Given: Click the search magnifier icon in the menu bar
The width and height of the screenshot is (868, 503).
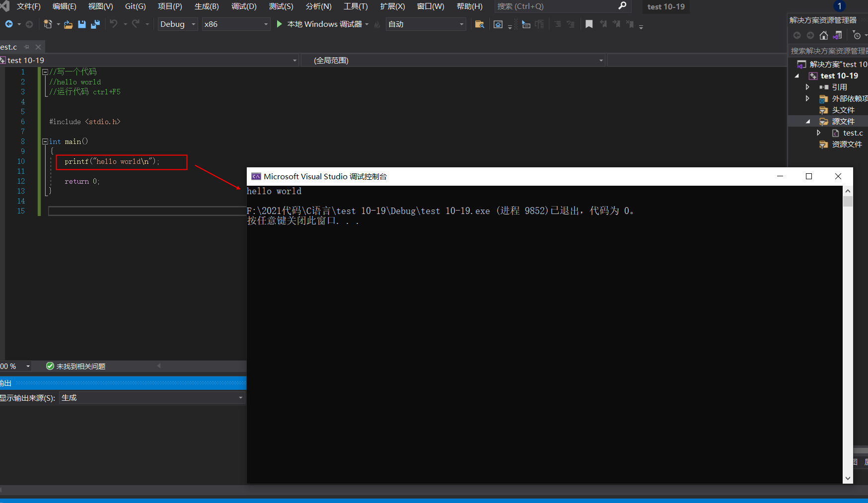Looking at the screenshot, I should 622,6.
